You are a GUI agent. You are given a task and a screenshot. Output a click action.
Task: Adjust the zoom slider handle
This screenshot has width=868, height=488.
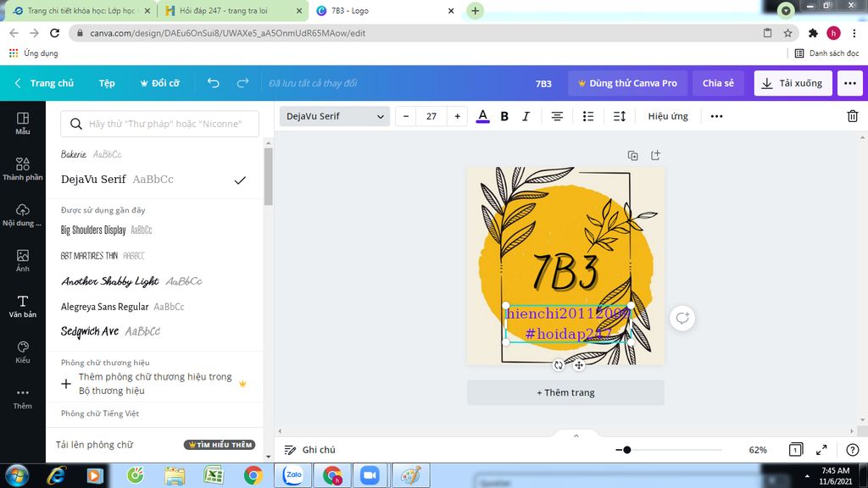[x=626, y=450]
